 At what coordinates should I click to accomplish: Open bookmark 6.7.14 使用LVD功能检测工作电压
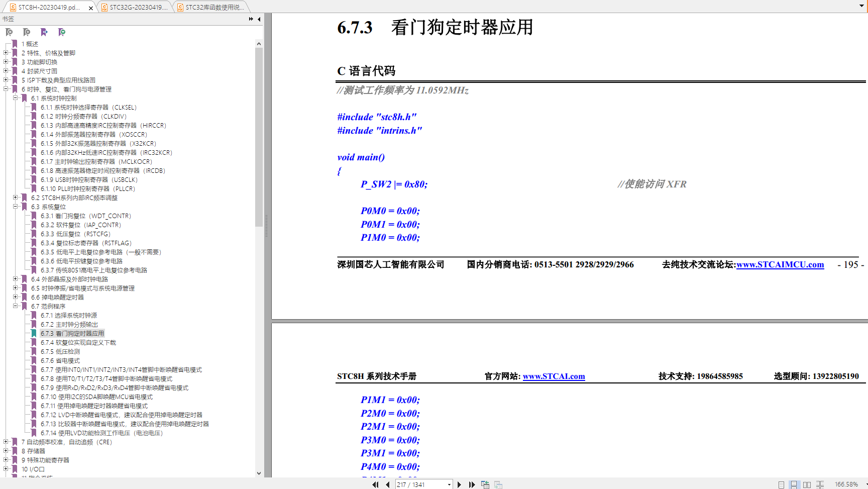pos(102,433)
